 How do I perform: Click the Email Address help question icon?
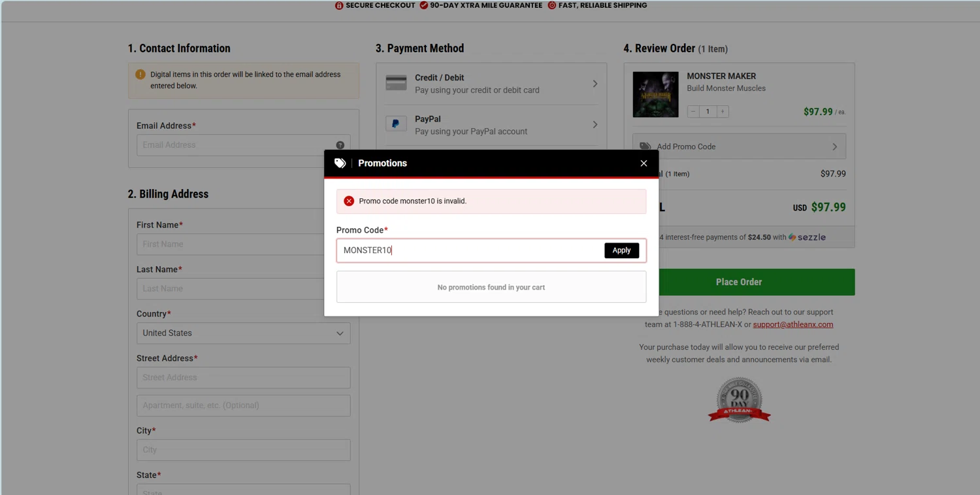340,145
